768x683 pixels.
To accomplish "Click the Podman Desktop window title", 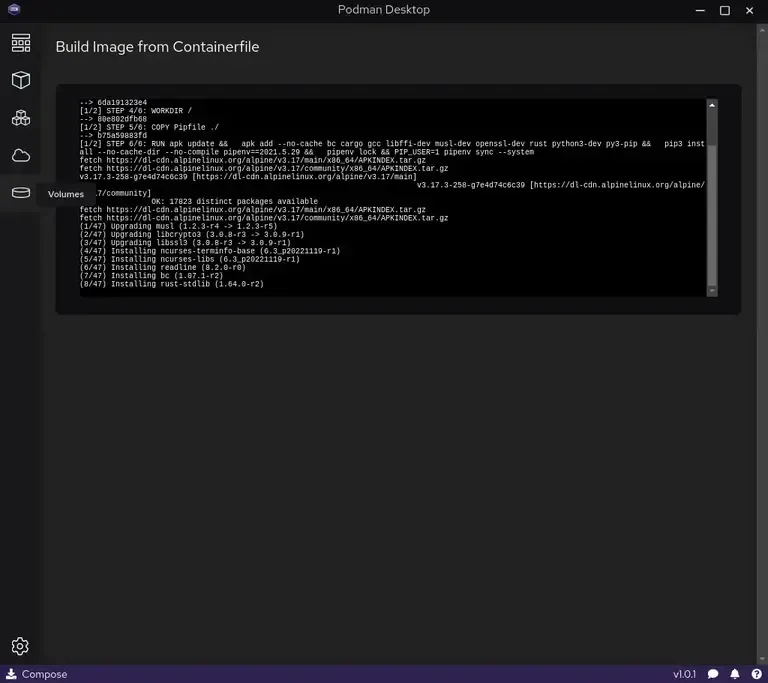I will coord(384,10).
